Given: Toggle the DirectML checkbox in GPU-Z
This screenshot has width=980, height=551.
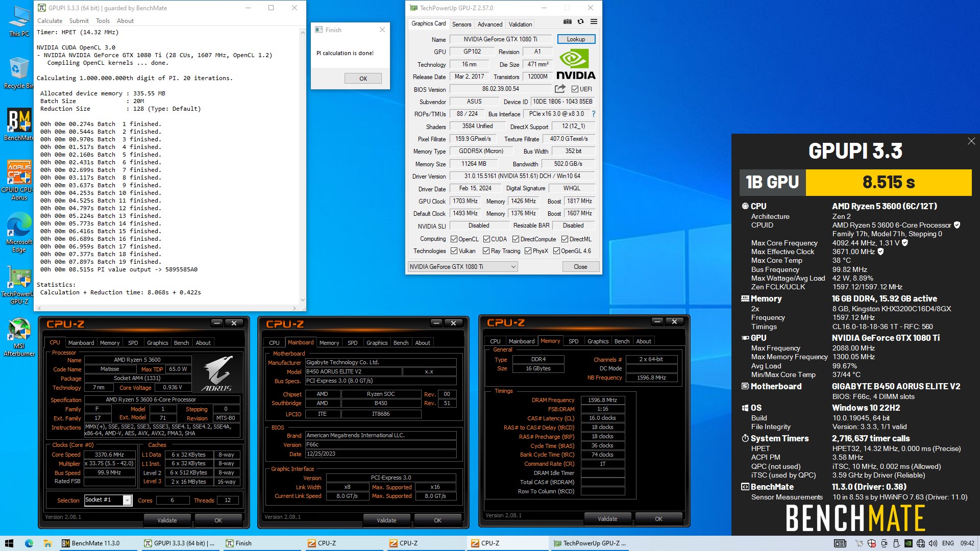Looking at the screenshot, I should tap(565, 239).
